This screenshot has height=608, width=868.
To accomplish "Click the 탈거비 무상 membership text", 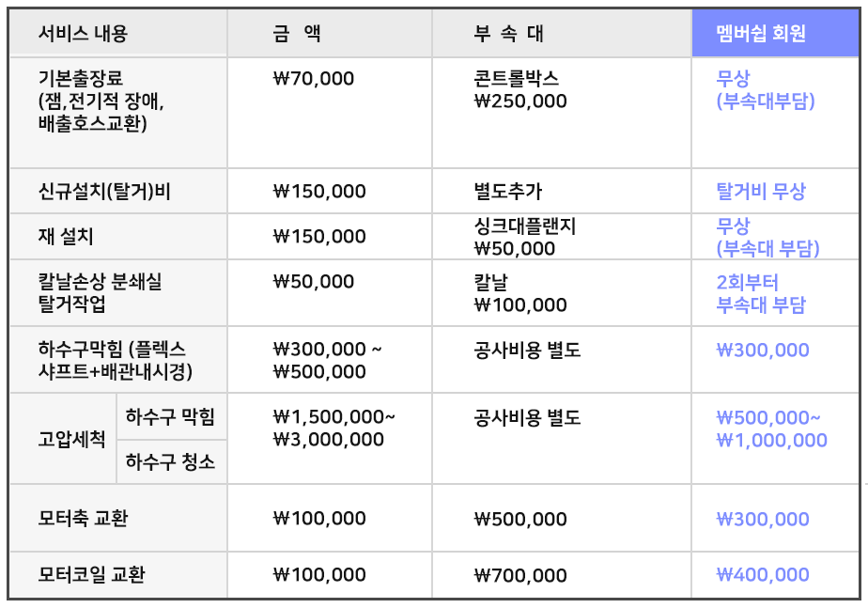I will (x=761, y=192).
